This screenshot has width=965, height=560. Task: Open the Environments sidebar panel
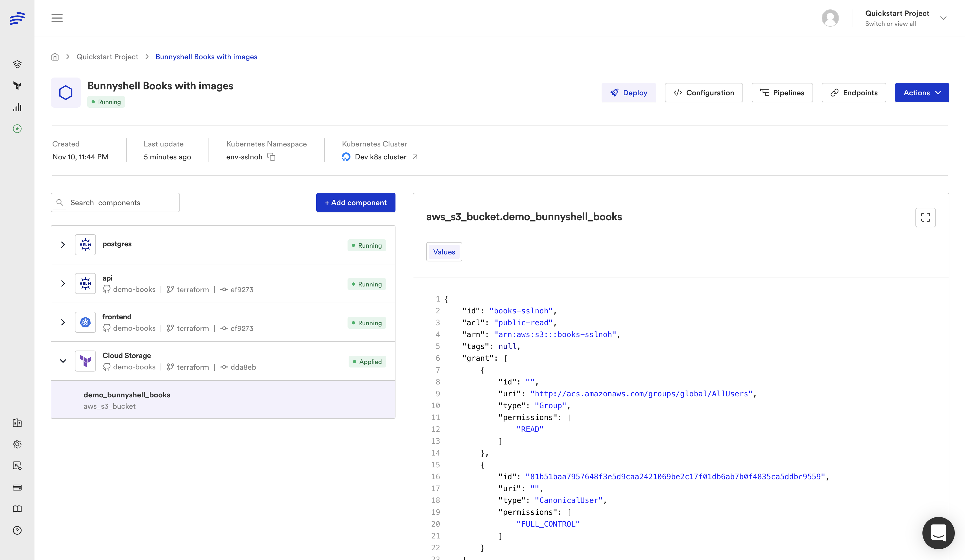[17, 64]
